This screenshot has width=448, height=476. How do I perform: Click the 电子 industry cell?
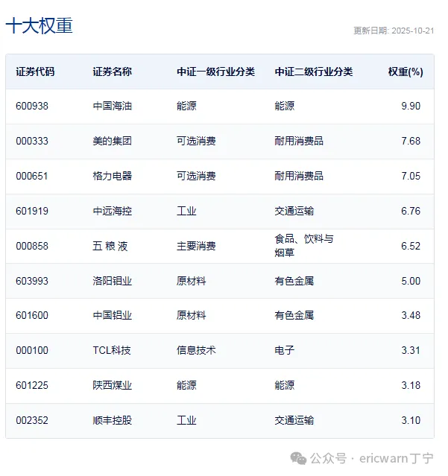(285, 350)
